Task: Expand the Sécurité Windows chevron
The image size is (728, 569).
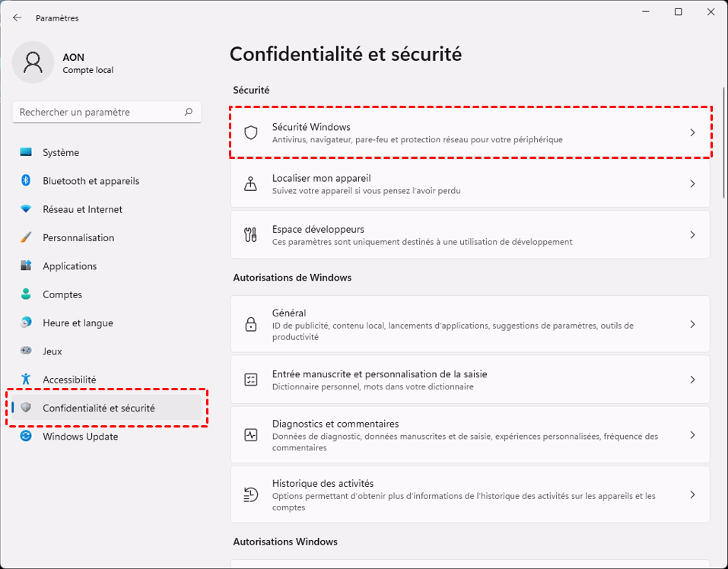Action: point(692,132)
